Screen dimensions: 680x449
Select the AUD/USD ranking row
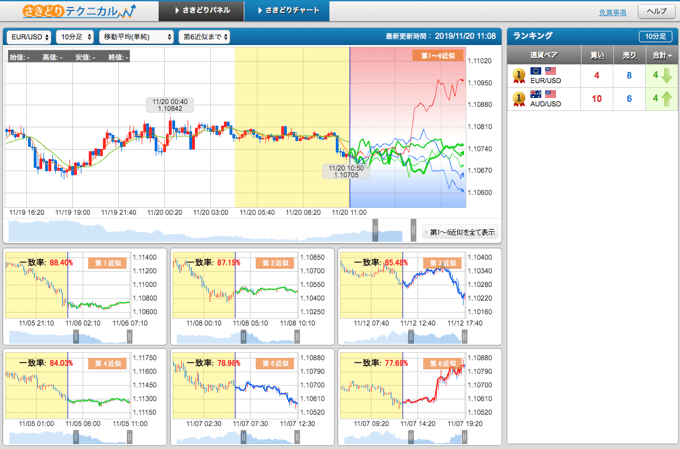point(592,99)
